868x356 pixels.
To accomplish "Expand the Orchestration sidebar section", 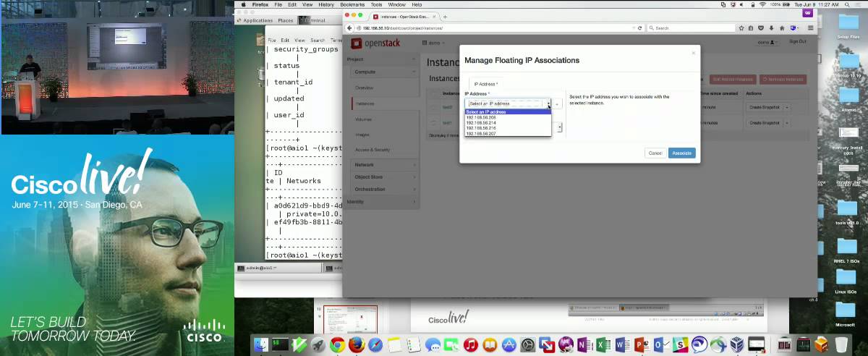I will 383,189.
